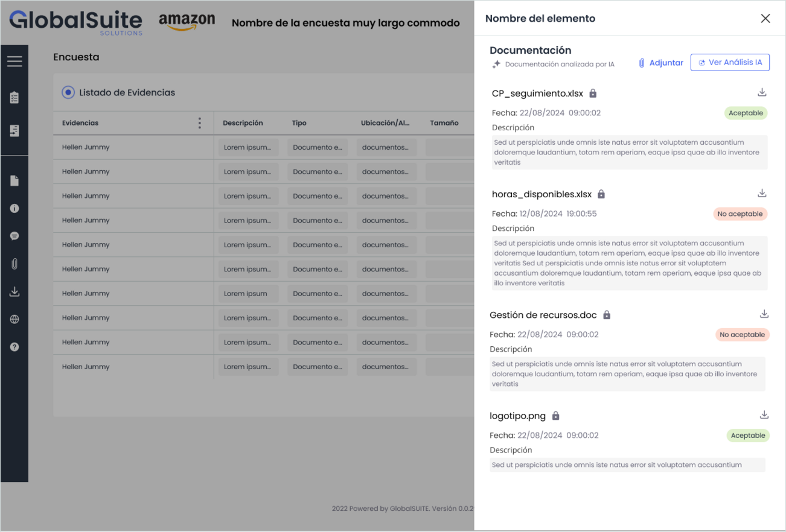Click the info circle sidebar icon

point(14,208)
